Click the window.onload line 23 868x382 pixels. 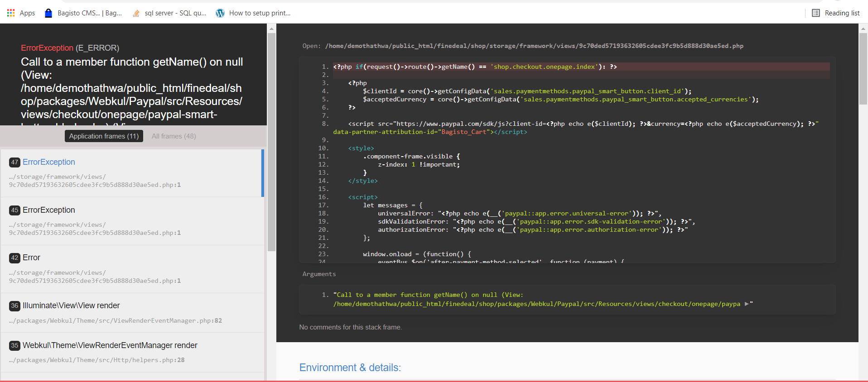click(417, 254)
